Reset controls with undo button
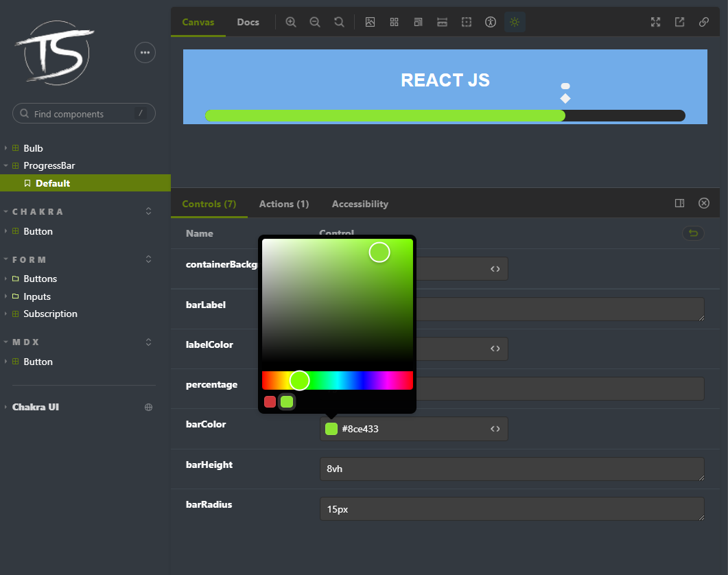Viewport: 728px width, 575px height. coord(693,233)
